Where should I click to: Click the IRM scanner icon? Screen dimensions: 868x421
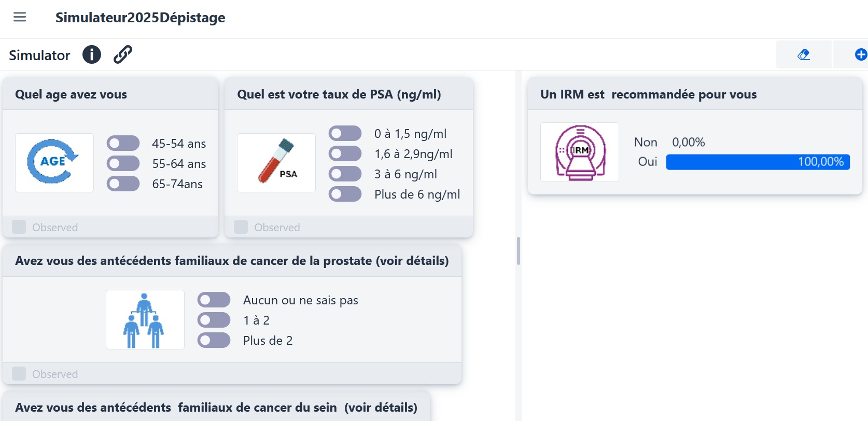click(579, 152)
